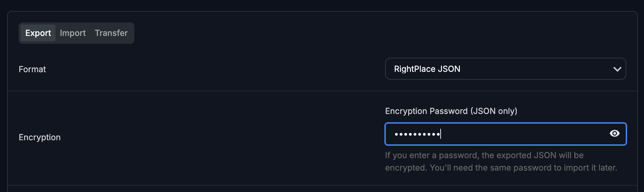Image resolution: width=644 pixels, height=192 pixels.
Task: Switch to the Transfer tab
Action: [x=111, y=33]
